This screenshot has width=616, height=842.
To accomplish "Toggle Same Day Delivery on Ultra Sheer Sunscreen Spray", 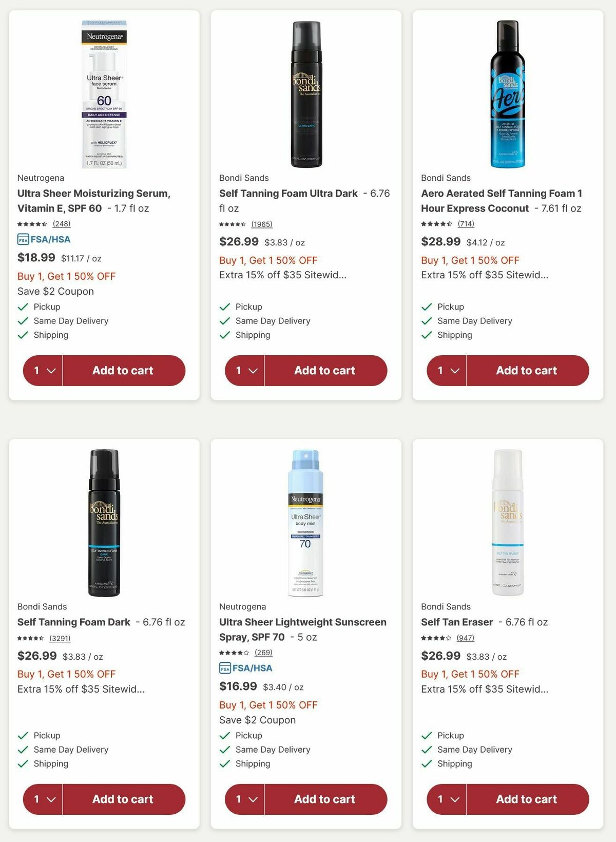I will pyautogui.click(x=224, y=750).
